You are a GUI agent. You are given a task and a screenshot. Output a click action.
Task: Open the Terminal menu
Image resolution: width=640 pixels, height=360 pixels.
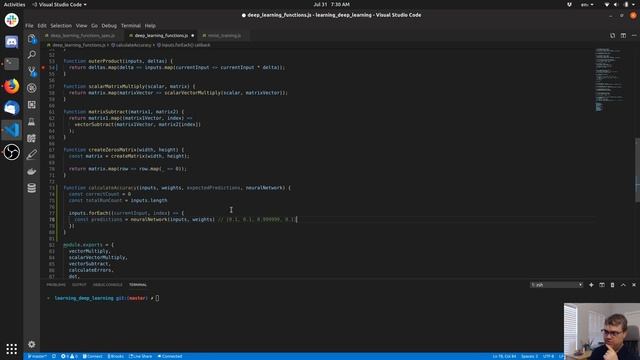pyautogui.click(x=131, y=26)
